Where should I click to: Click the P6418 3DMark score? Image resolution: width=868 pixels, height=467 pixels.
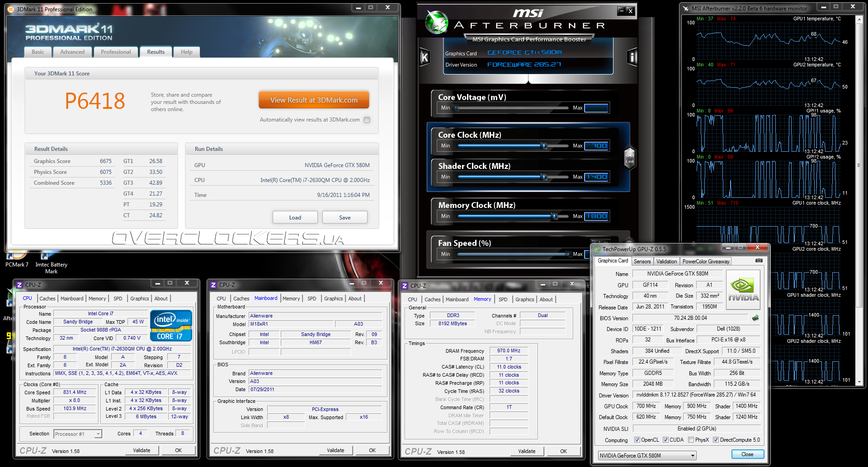click(95, 101)
